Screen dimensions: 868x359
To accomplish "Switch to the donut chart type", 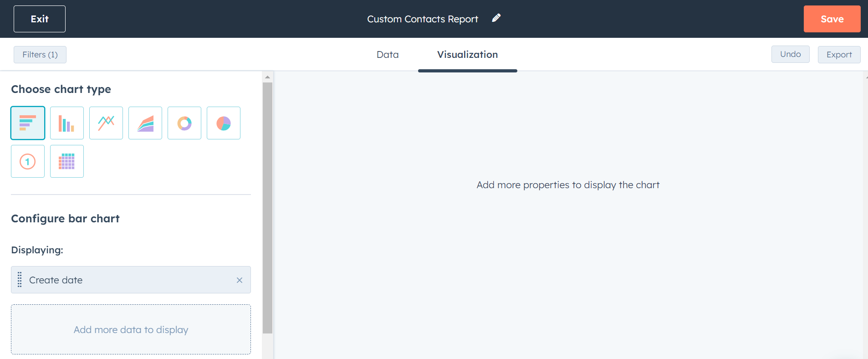I will point(184,123).
